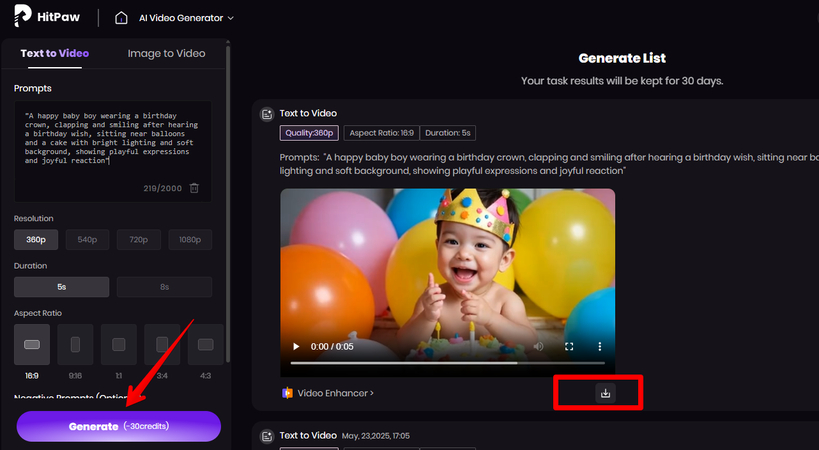Click the 0:00 / 0:05 time display

click(x=332, y=347)
